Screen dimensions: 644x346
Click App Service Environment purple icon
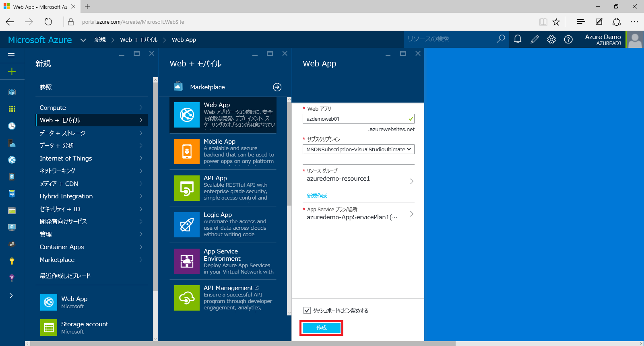pos(187,261)
